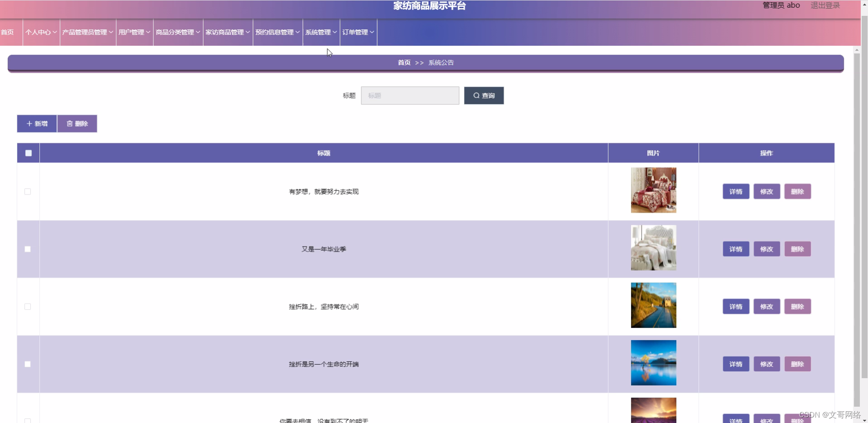This screenshot has height=423, width=868.
Task: Click the trash icon on the 删除 button
Action: tap(70, 124)
